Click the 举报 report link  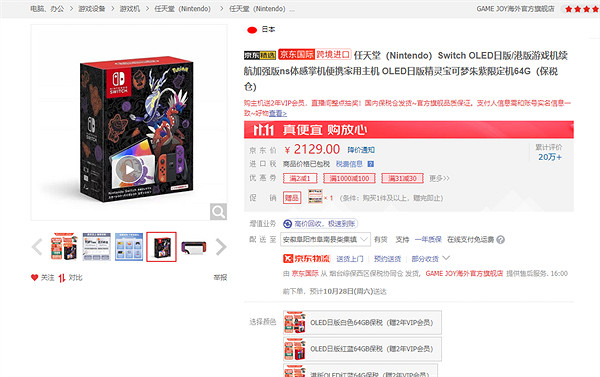[220, 277]
